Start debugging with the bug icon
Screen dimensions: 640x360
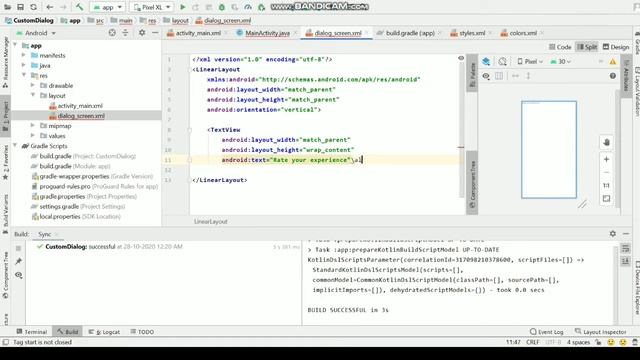tap(222, 7)
